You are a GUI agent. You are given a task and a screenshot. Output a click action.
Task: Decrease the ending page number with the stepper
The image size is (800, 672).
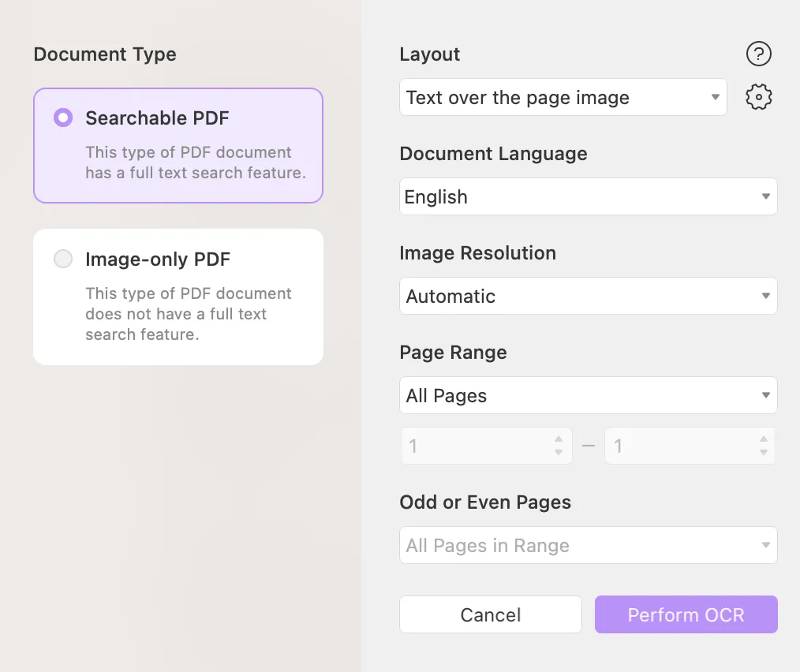click(764, 451)
